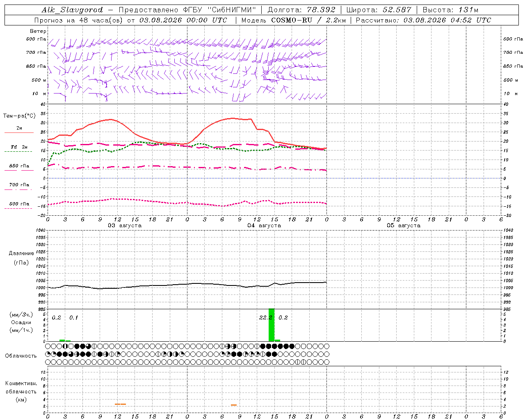Click the Облачность row label

point(21,356)
